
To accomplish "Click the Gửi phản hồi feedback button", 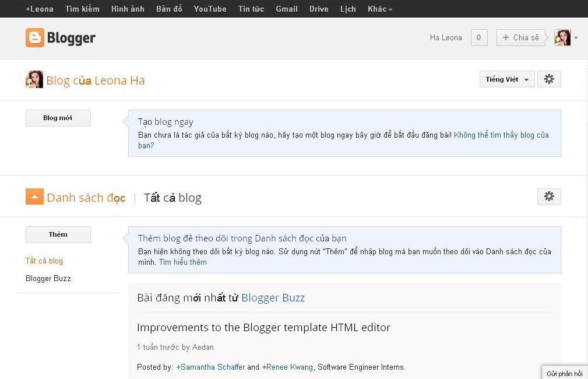I will coord(564,374).
